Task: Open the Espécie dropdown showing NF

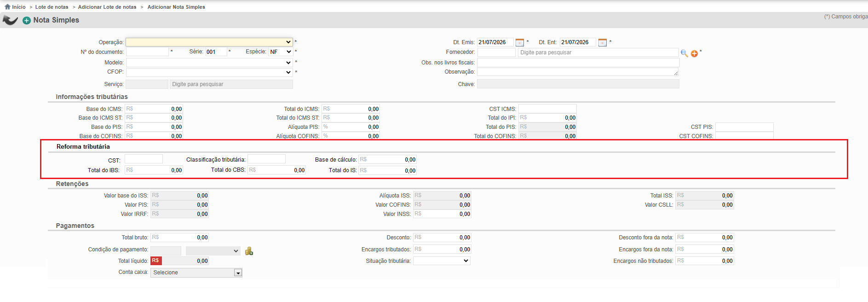Action: point(280,52)
